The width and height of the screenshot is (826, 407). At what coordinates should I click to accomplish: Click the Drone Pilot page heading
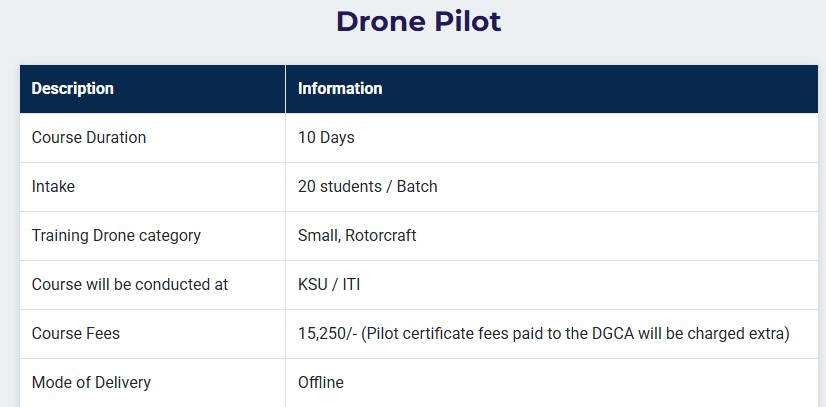point(418,21)
